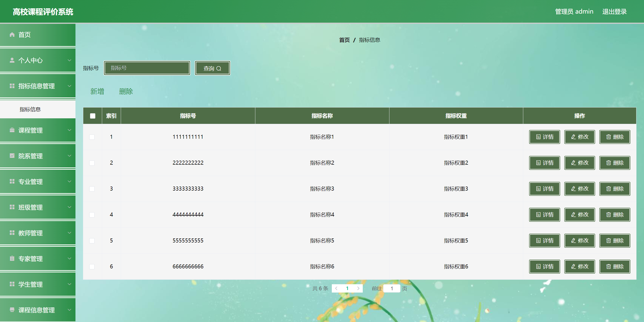Viewport: 644px width, 322px height.
Task: Click the trash delete icon in row 1
Action: (x=608, y=137)
